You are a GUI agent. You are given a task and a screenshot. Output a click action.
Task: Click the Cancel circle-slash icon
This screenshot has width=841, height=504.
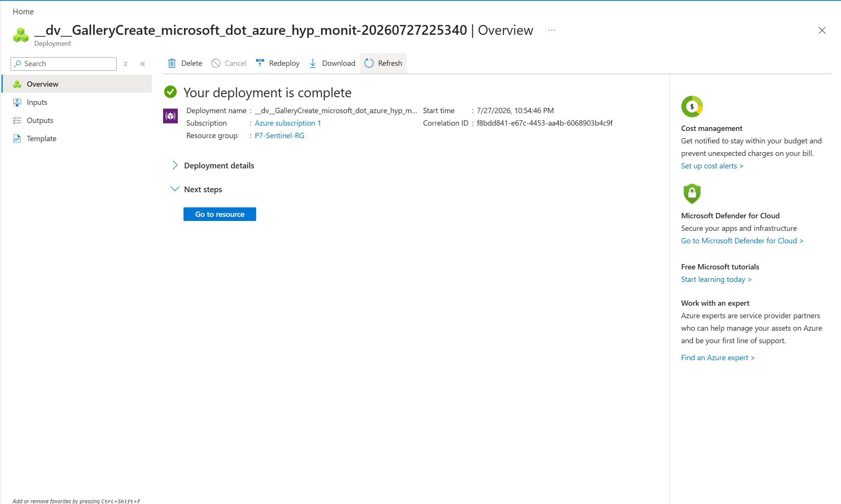tap(216, 63)
